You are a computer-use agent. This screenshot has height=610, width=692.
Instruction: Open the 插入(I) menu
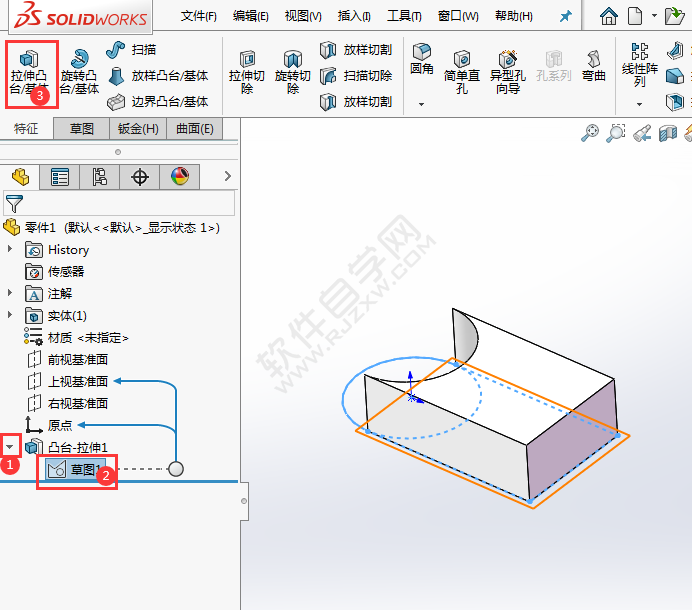[354, 16]
